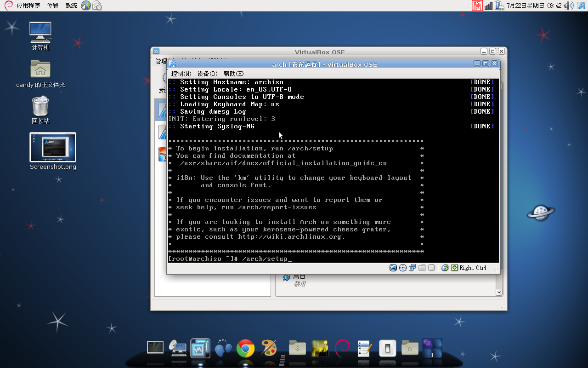Click the hard disk activity icon in VM status bar
The width and height of the screenshot is (588, 368).
393,268
